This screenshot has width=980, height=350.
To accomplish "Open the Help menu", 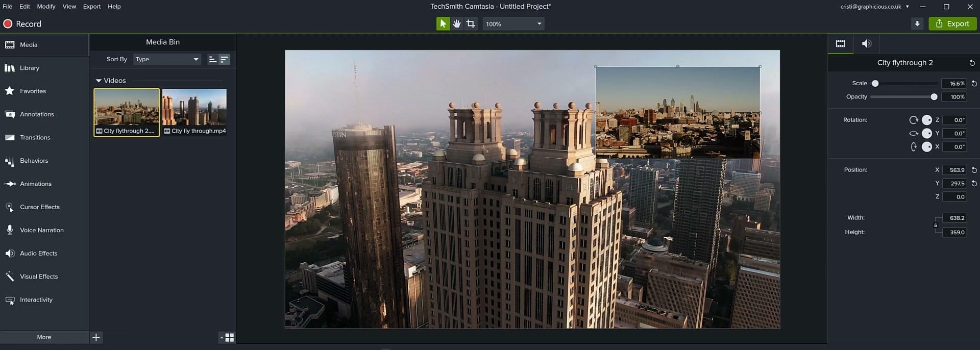I will [x=114, y=7].
